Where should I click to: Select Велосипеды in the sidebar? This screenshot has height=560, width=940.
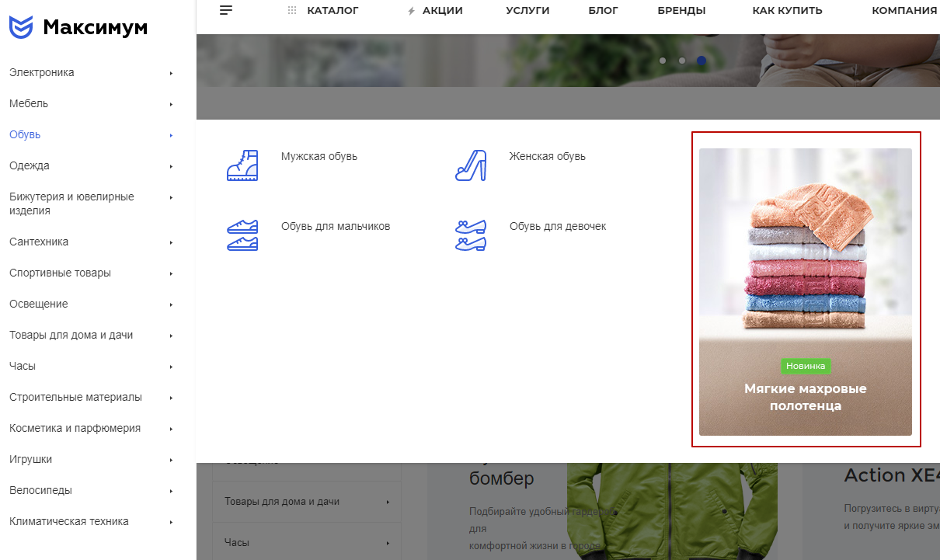point(40,490)
